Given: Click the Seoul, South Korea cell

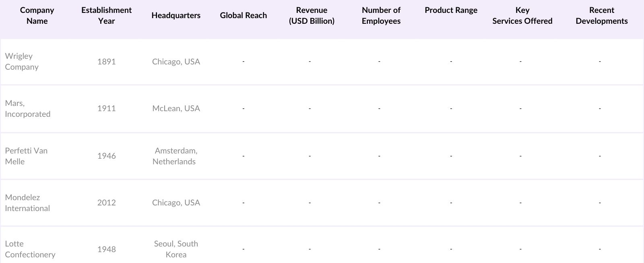Looking at the screenshot, I should (176, 249).
